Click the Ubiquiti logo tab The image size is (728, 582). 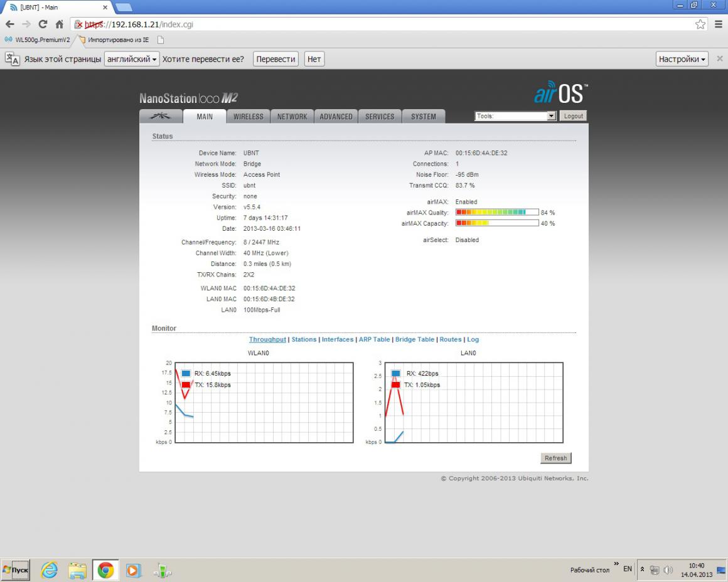click(x=161, y=117)
